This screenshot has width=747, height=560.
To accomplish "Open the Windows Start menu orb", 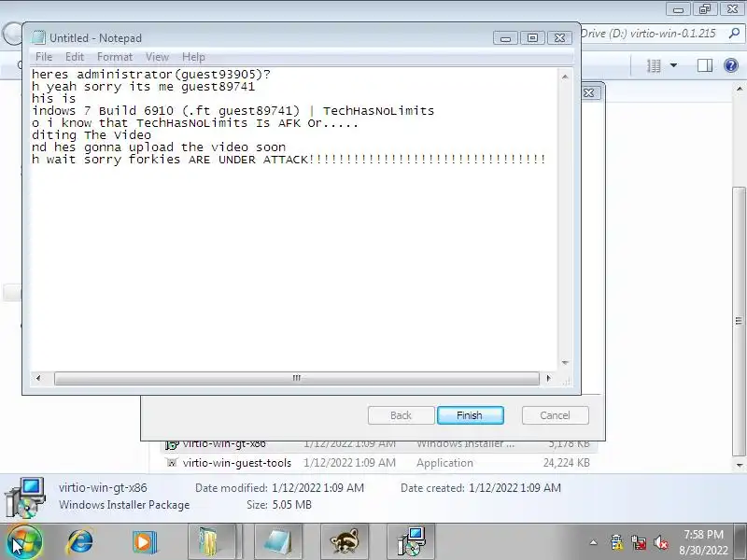I will [24, 542].
